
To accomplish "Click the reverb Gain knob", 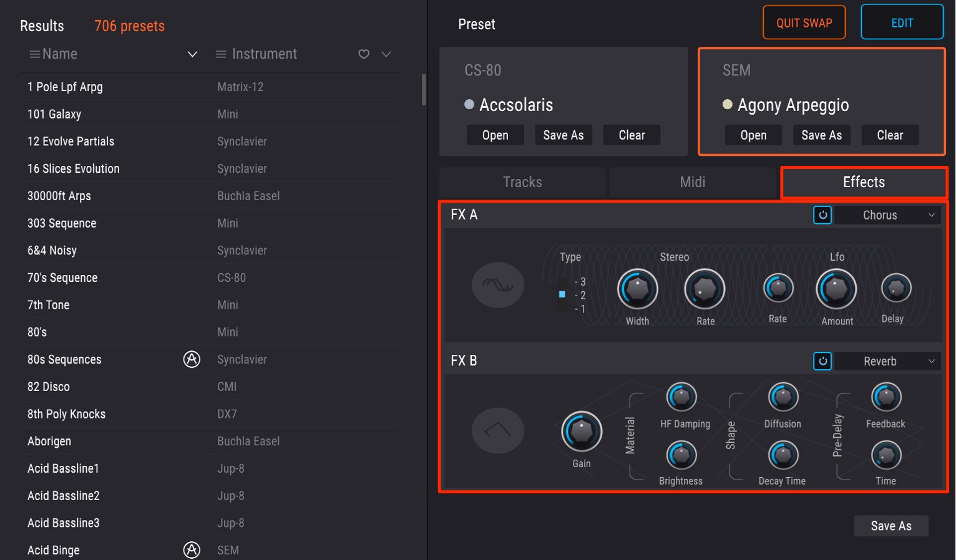I will [582, 431].
